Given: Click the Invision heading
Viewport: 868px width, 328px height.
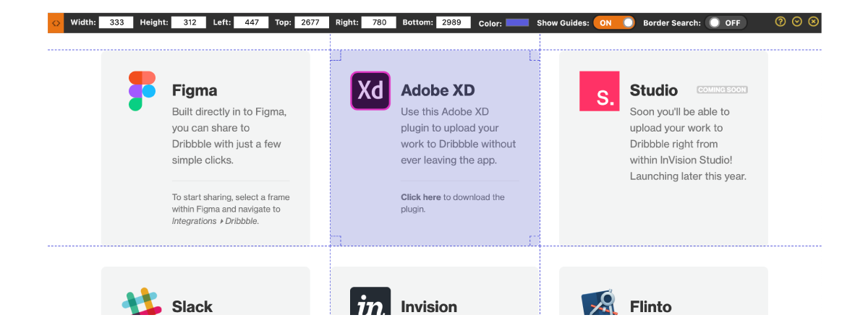Looking at the screenshot, I should click(x=429, y=306).
